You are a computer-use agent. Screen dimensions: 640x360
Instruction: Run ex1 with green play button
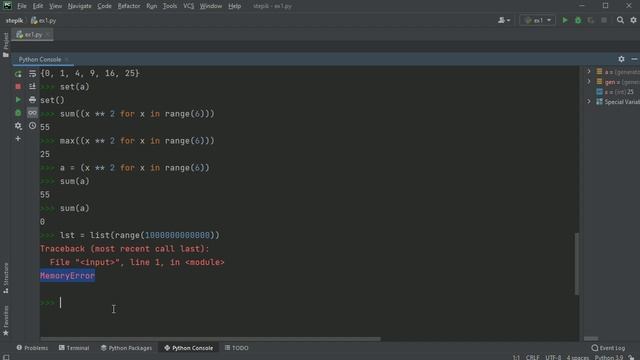tap(565, 20)
